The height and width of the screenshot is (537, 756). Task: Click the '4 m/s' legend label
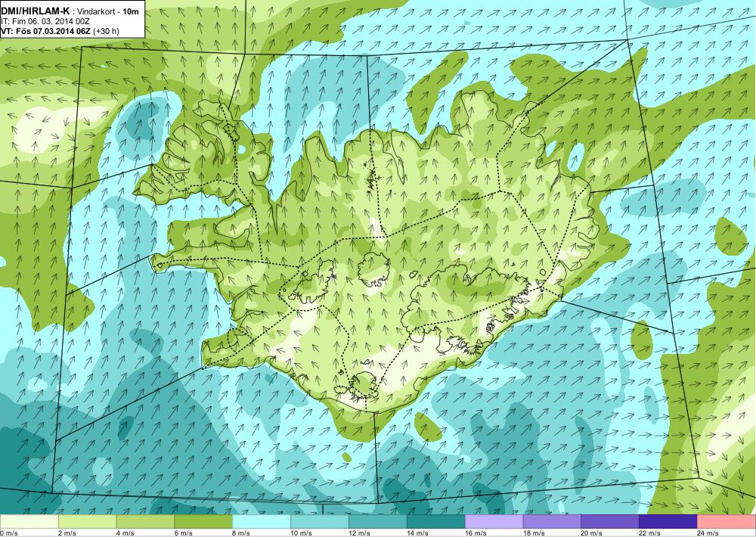(125, 533)
